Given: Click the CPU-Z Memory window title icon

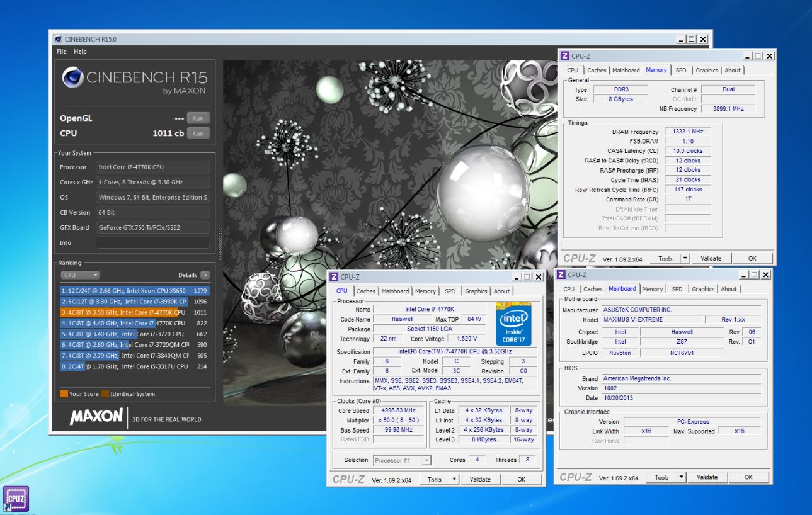Looking at the screenshot, I should 565,56.
